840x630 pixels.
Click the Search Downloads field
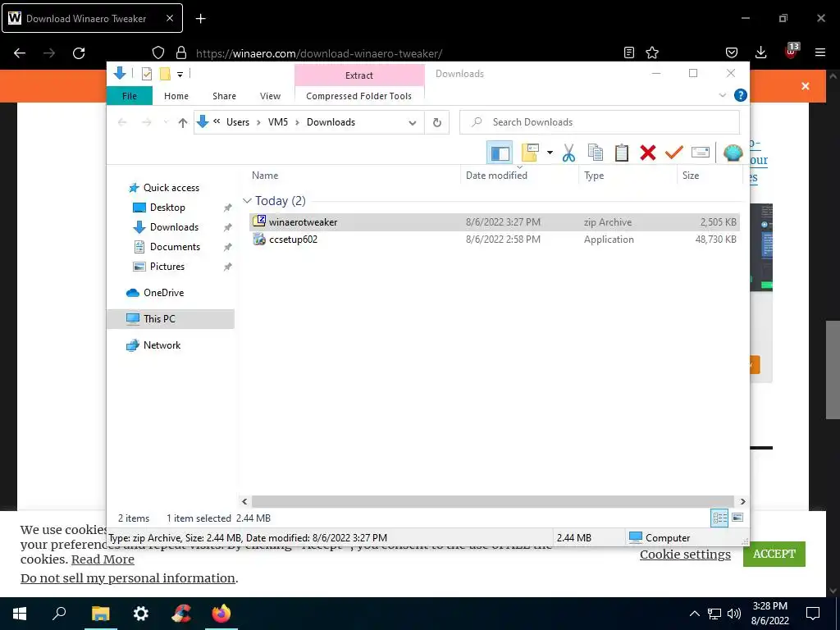600,122
